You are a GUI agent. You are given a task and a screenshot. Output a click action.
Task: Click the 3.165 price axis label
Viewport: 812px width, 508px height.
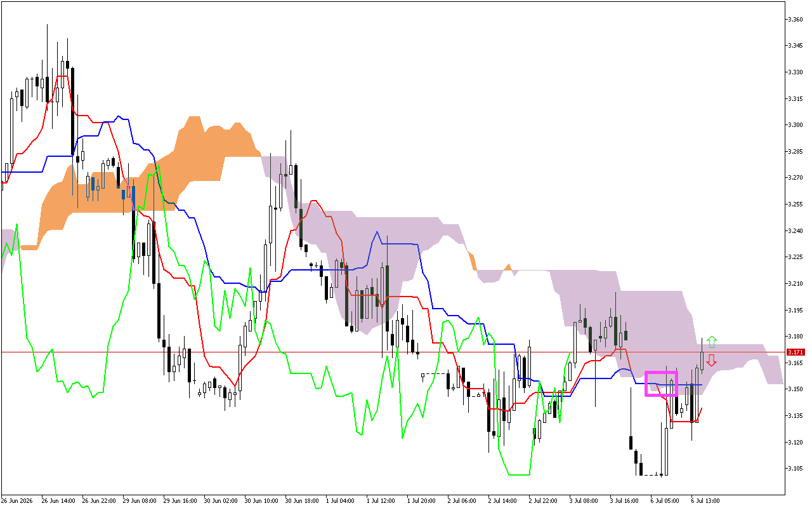pyautogui.click(x=796, y=363)
